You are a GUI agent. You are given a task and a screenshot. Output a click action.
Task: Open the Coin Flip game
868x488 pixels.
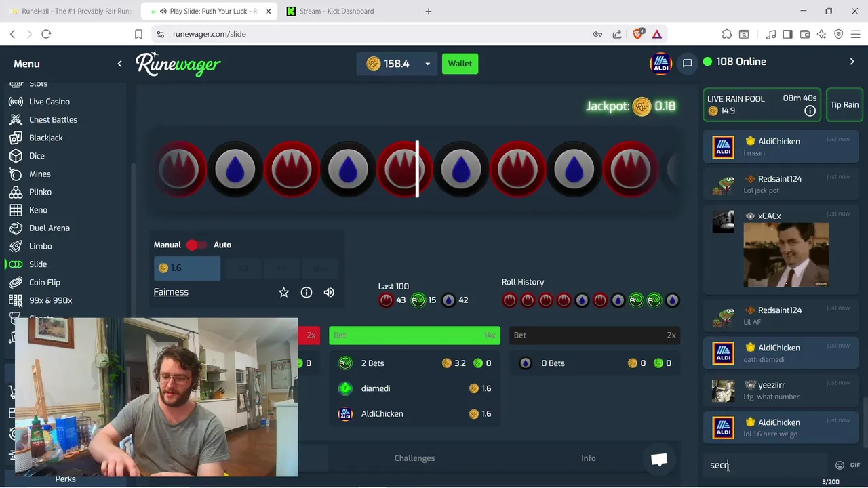(x=44, y=282)
